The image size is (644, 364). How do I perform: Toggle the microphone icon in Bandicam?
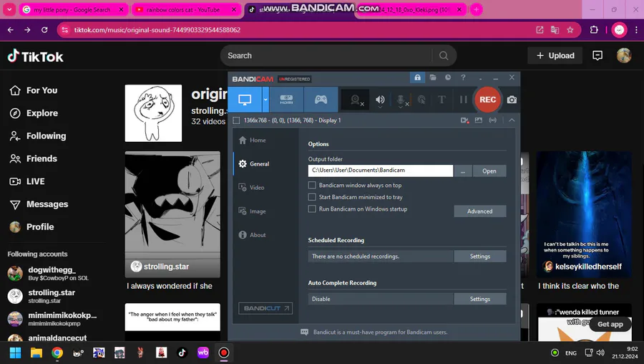[401, 100]
